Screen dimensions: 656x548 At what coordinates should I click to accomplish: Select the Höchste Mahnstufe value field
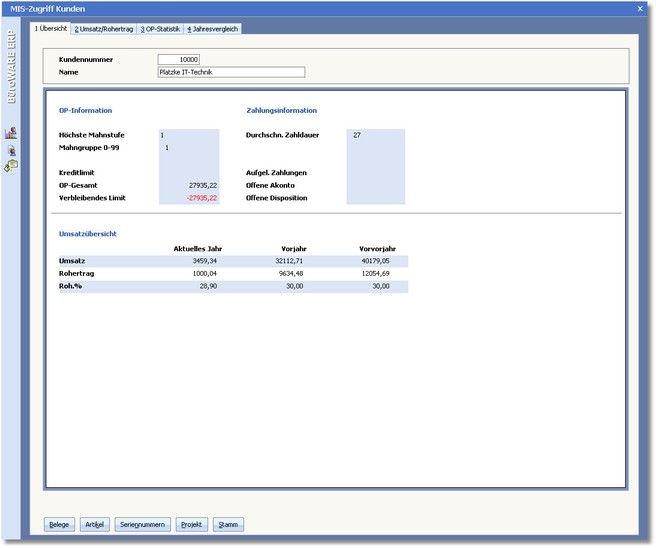tap(188, 134)
